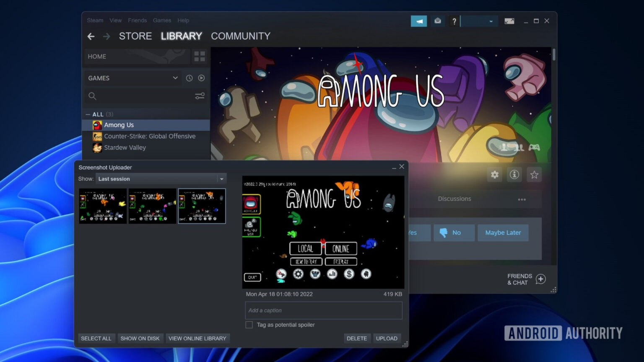Select Among Us in the games list
The height and width of the screenshot is (362, 644).
(146, 125)
